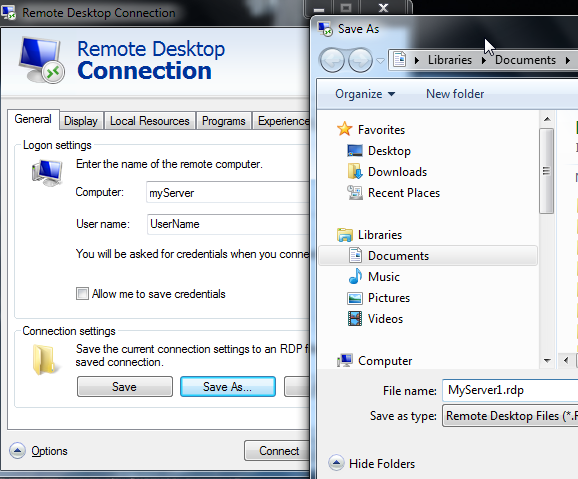Click the navigation pane scroll up arrow
Viewport: 578px width, 479px height.
pos(547,119)
